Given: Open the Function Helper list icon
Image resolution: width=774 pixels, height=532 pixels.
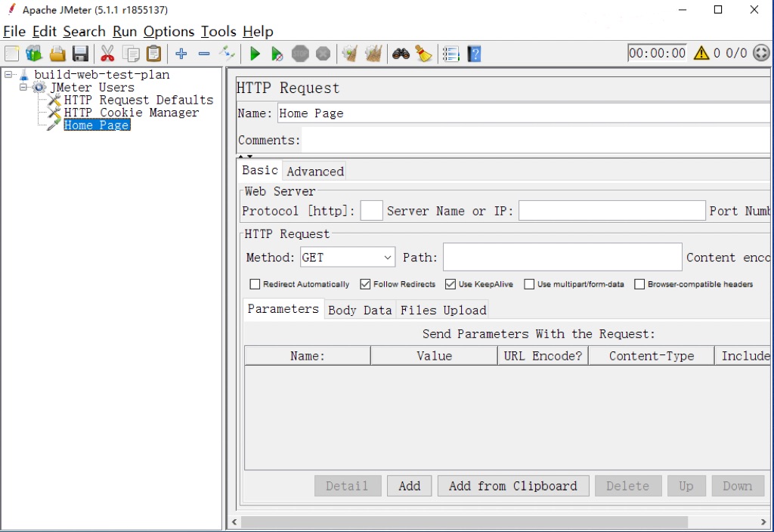Looking at the screenshot, I should 450,54.
